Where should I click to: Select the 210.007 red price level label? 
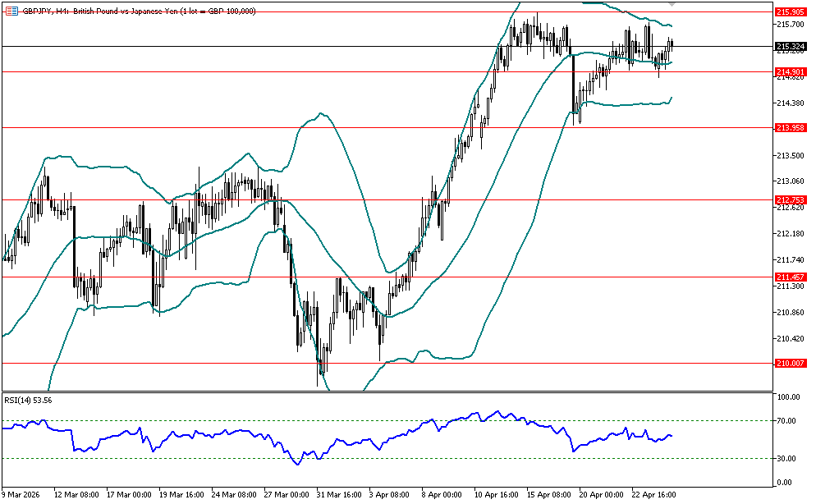point(789,363)
